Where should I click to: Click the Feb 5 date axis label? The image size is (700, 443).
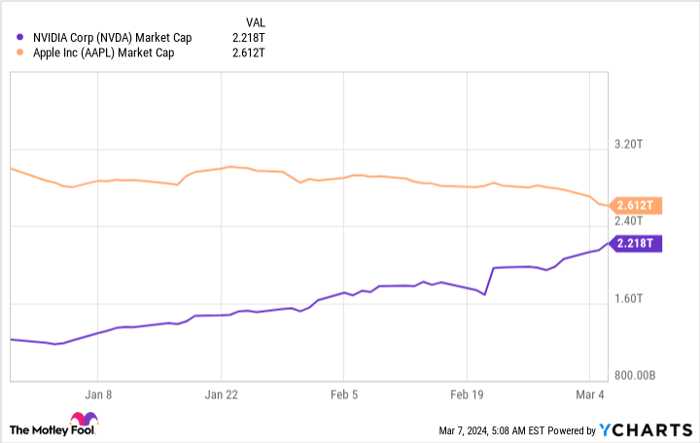344,395
